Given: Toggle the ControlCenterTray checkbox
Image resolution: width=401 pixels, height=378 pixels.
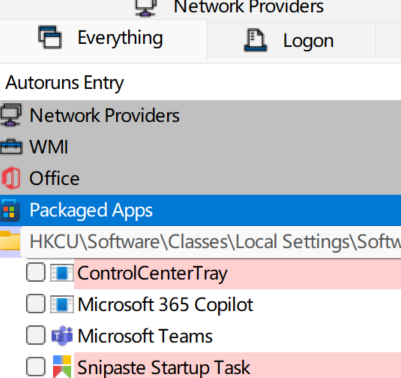Looking at the screenshot, I should coord(36,272).
